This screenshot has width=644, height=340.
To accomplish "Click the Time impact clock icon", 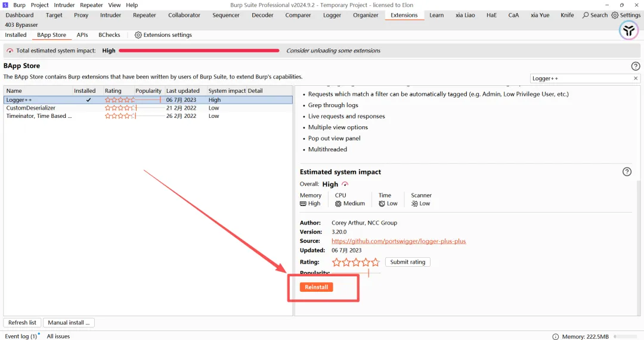I will (x=382, y=204).
